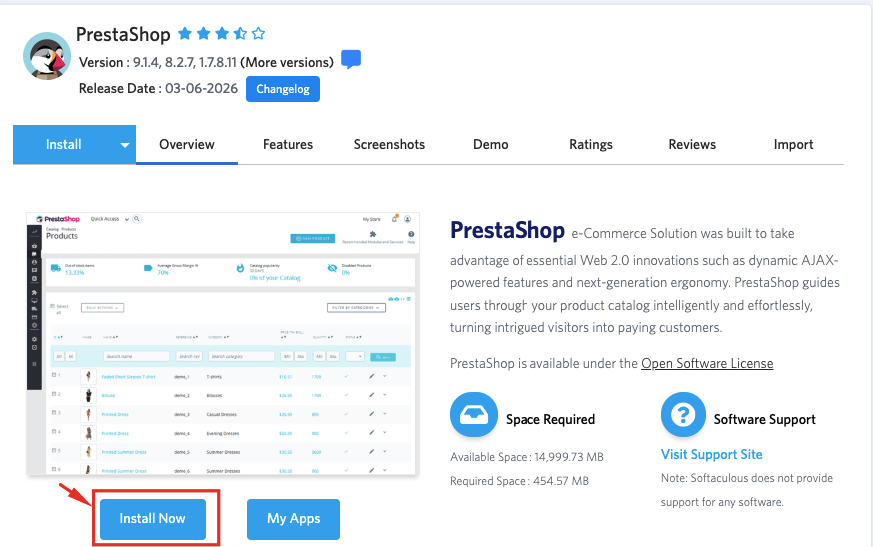Click the 'Required Space : 454.57 MB' text
Viewport: 873px width, 547px height.
click(x=519, y=481)
